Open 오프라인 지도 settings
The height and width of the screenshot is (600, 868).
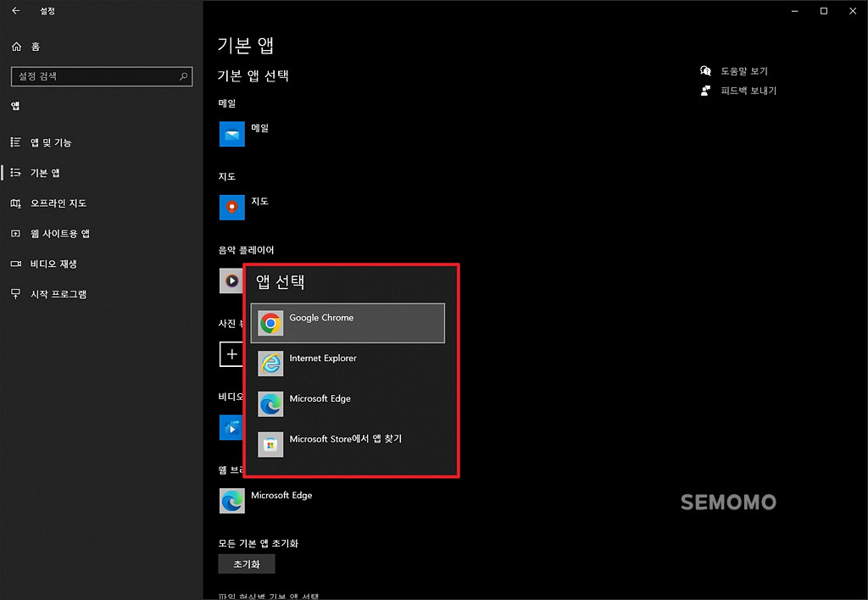pos(48,203)
